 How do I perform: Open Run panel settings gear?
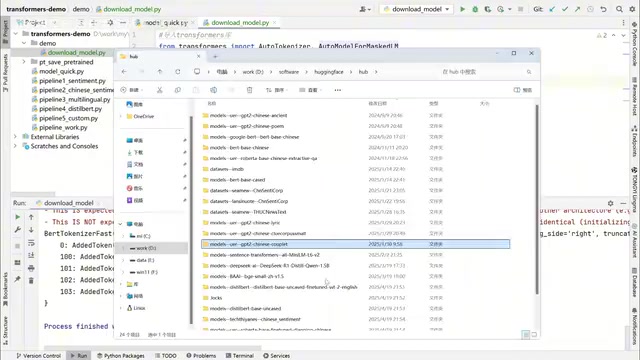tap(611, 203)
